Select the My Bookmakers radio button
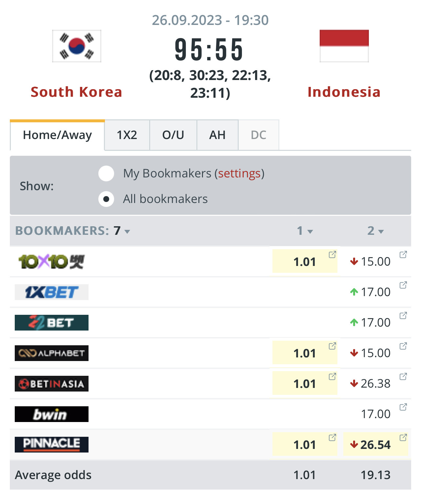Viewport: 421px width, 504px height. coord(106,173)
